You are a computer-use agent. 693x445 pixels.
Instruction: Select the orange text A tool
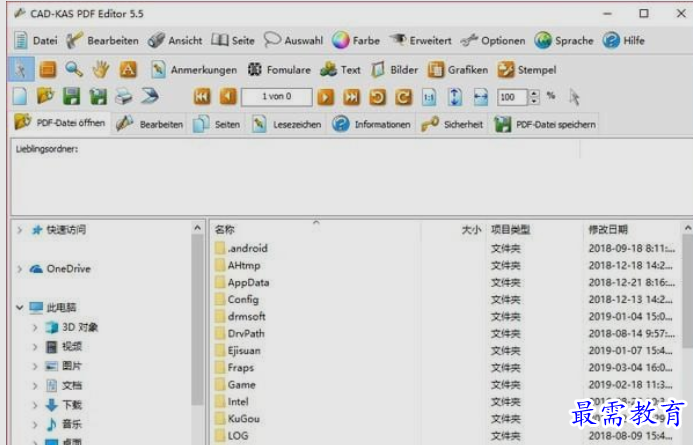(x=128, y=69)
